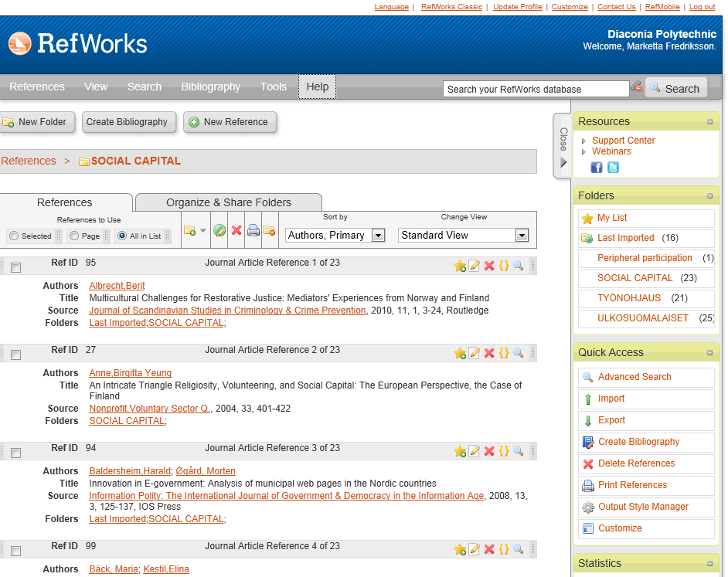The image size is (728, 577).
Task: Click the magnifier icon for Ref ID 27
Action: (x=518, y=353)
